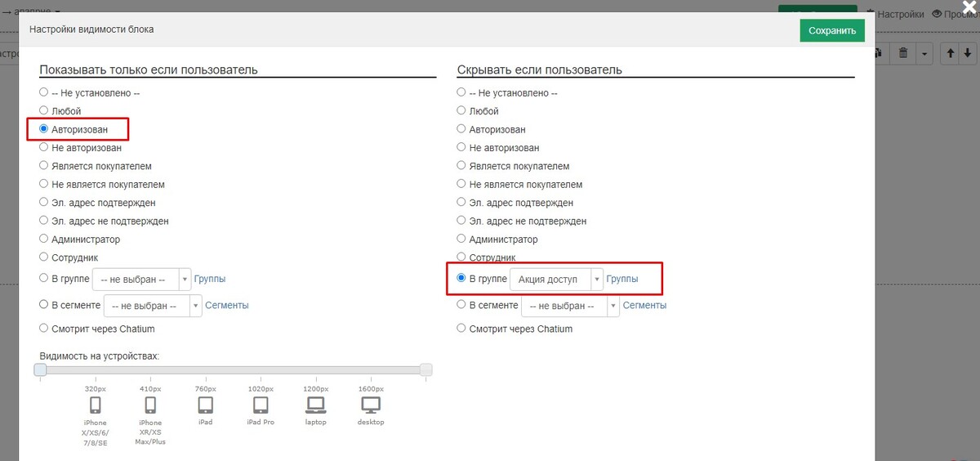Select show-only 'Смотрит через Chatium' radio

pyautogui.click(x=44, y=328)
